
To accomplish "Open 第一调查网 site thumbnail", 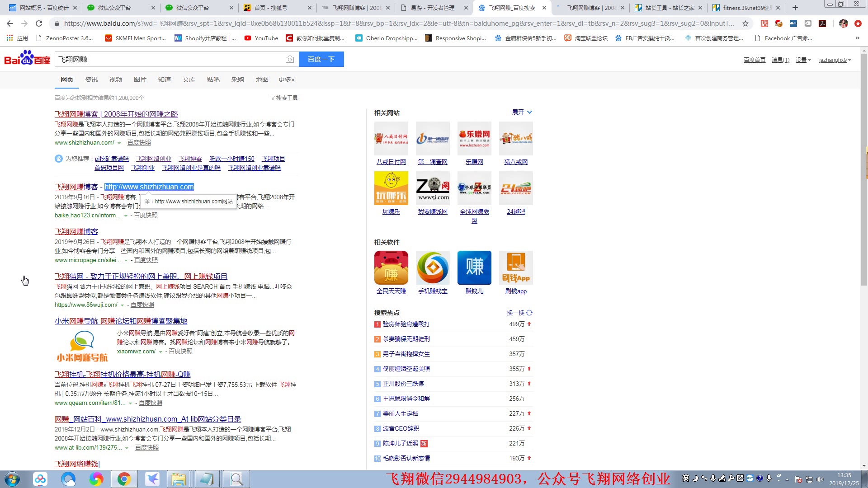I will coord(433,139).
